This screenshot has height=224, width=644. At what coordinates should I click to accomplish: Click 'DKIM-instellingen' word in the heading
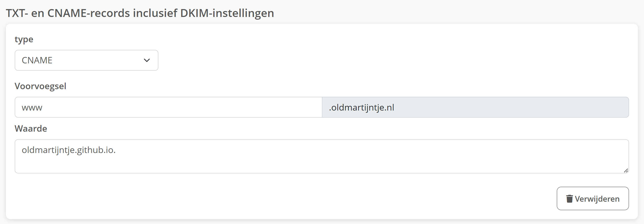(x=227, y=13)
